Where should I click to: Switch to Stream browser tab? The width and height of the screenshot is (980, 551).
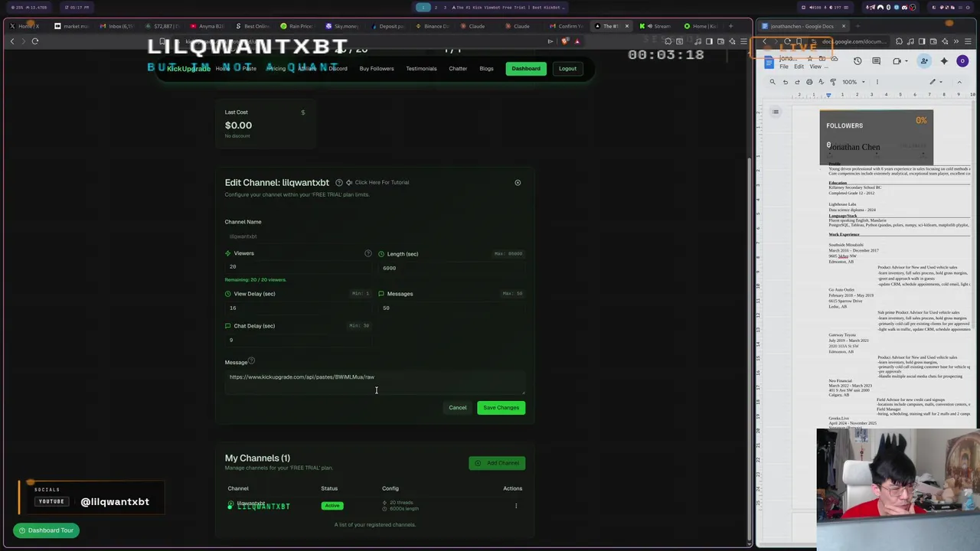pos(657,26)
